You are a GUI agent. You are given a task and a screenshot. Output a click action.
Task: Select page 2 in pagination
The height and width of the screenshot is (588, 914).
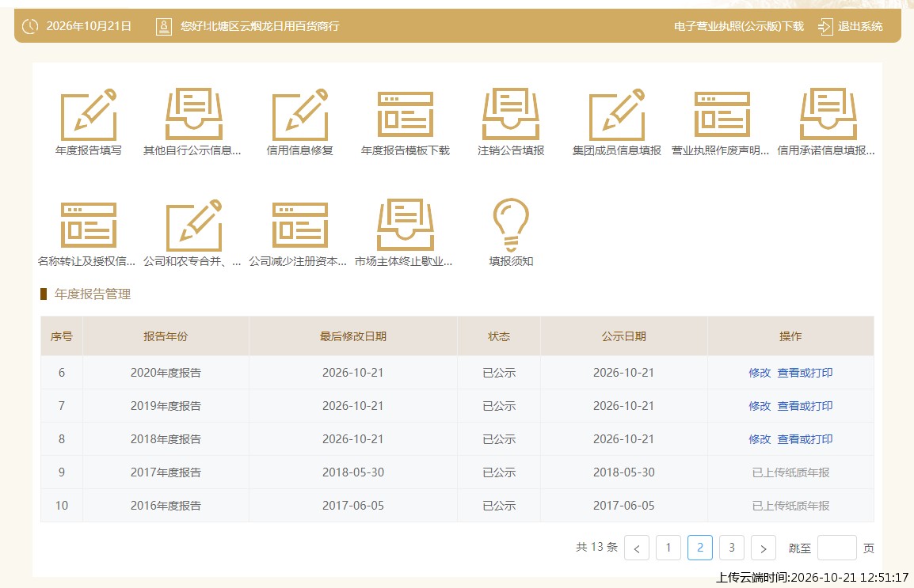700,548
